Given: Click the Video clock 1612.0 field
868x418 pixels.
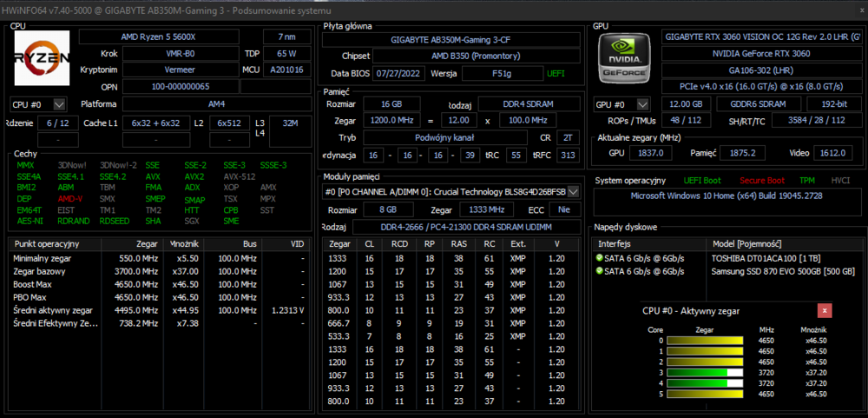Looking at the screenshot, I should pos(834,153).
